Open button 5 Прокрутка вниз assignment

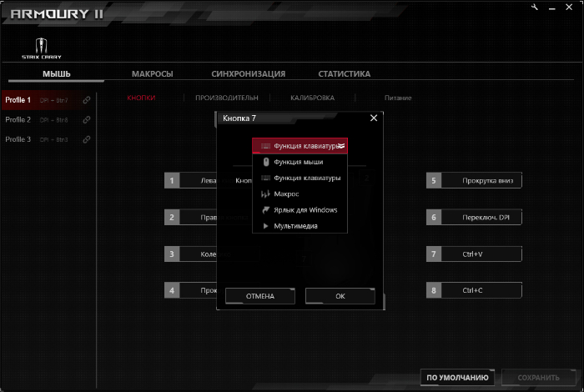pos(474,180)
